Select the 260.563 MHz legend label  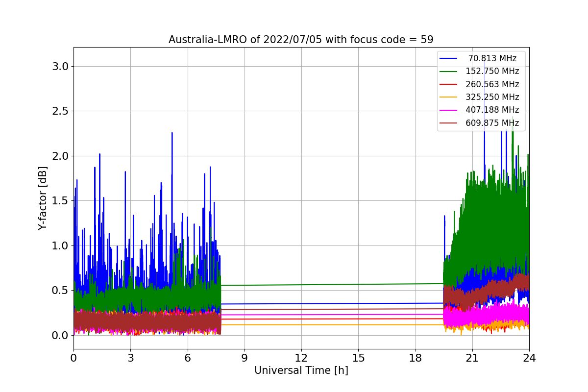tap(492, 84)
